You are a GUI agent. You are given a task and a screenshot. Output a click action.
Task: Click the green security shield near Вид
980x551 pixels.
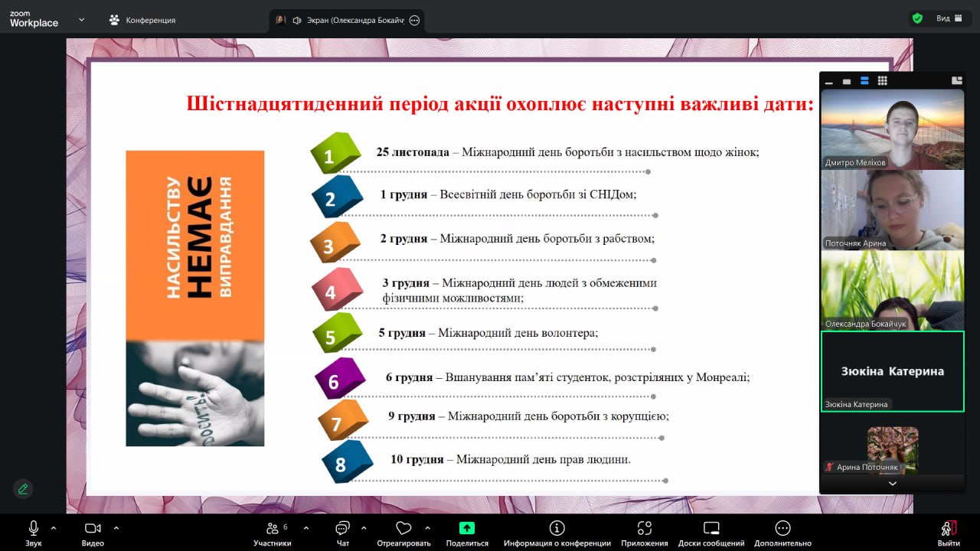coord(916,17)
